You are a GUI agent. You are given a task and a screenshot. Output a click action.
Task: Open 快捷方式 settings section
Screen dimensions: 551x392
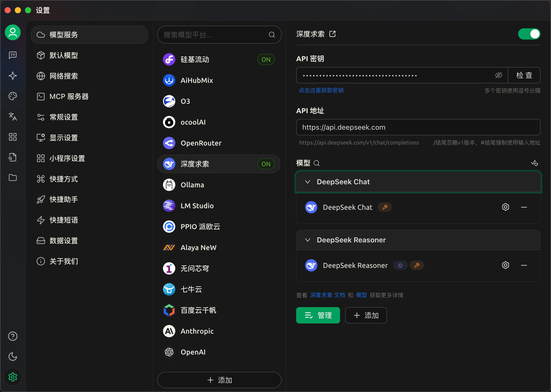(x=89, y=179)
